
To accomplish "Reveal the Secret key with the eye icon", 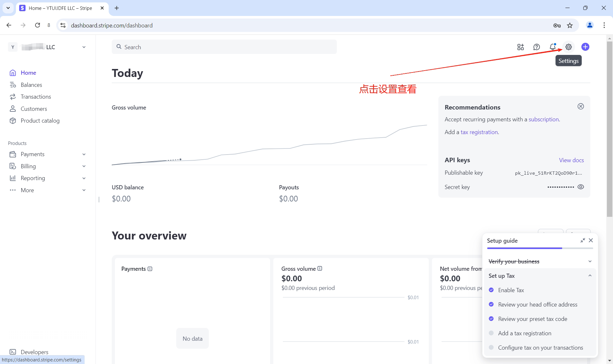I will [581, 187].
